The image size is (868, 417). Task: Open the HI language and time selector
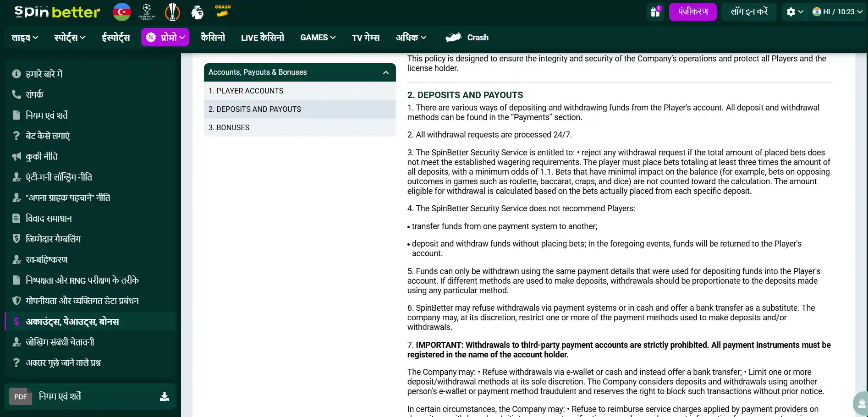[837, 12]
